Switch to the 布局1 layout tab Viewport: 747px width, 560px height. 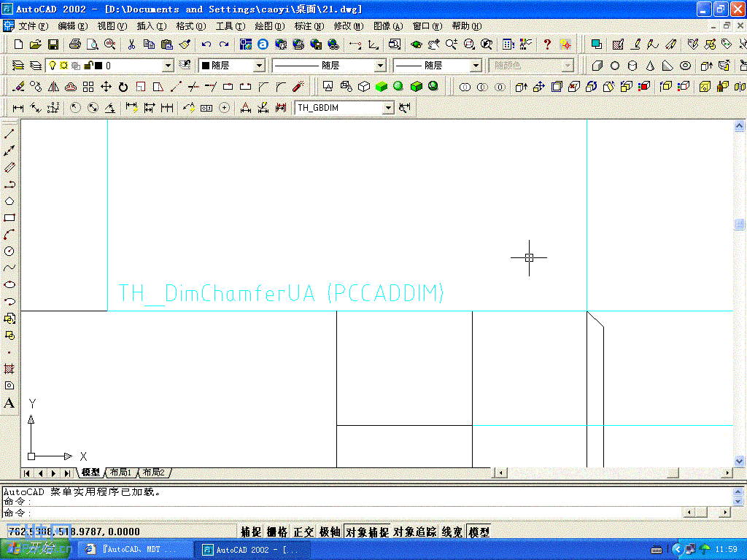pos(120,472)
